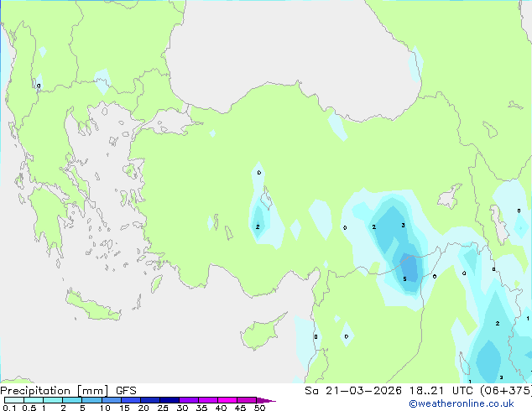
Task: Click the purple arrow above 50 on legend
Action: [x=266, y=400]
